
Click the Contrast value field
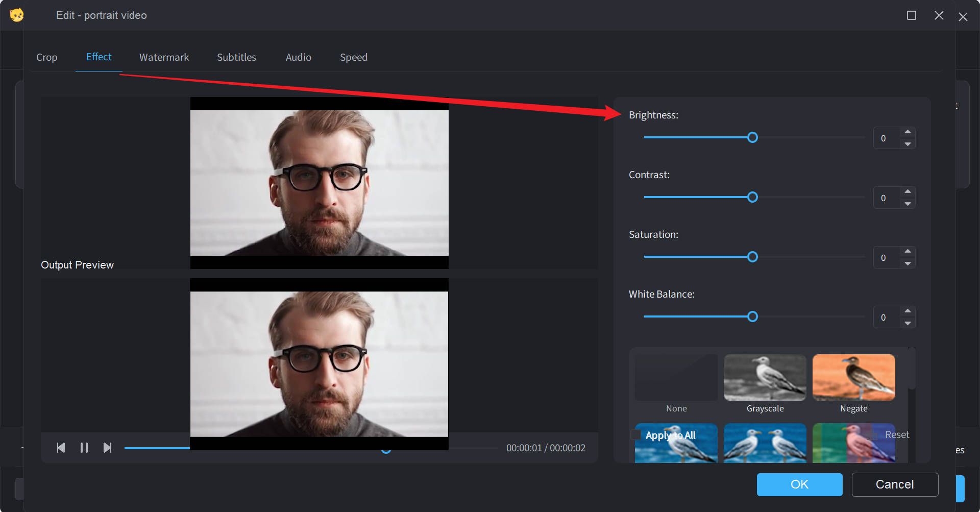click(x=887, y=198)
